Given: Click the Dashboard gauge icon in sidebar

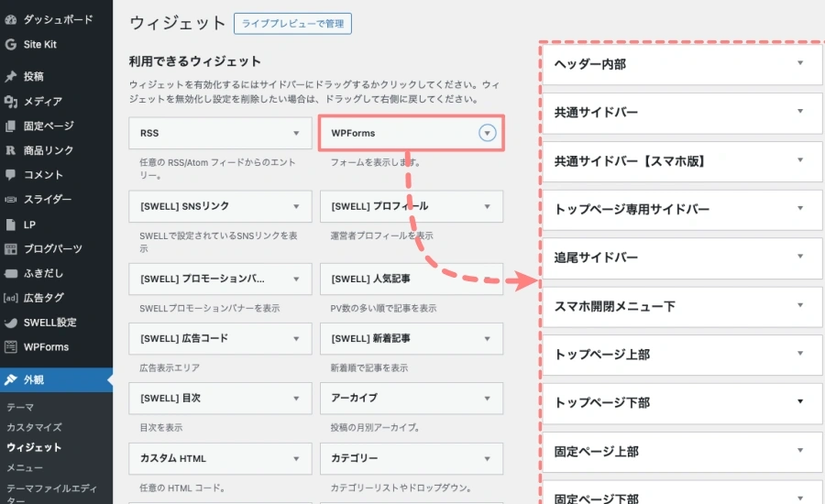Looking at the screenshot, I should pos(10,20).
